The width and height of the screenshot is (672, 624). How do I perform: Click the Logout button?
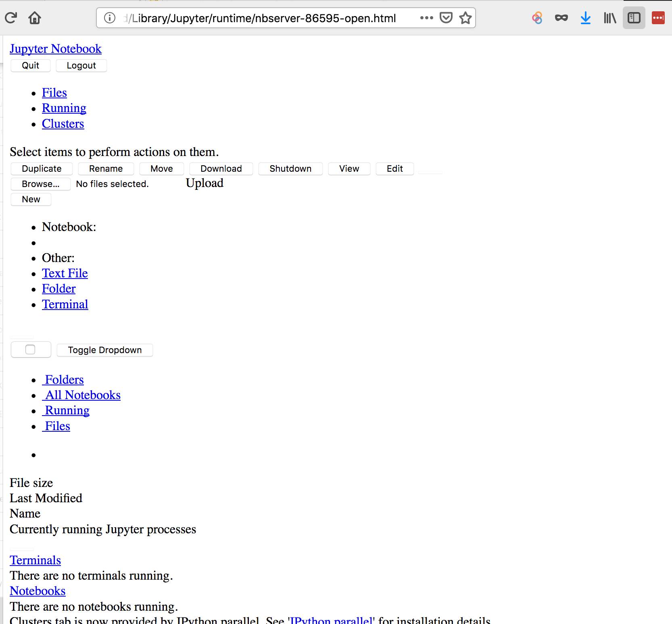coord(81,66)
